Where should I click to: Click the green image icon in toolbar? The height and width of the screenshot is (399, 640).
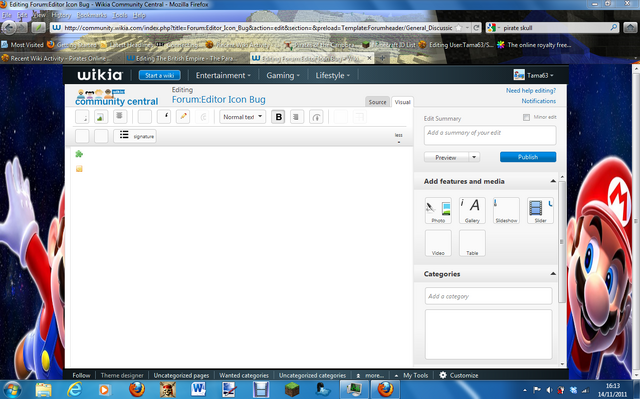point(101,117)
